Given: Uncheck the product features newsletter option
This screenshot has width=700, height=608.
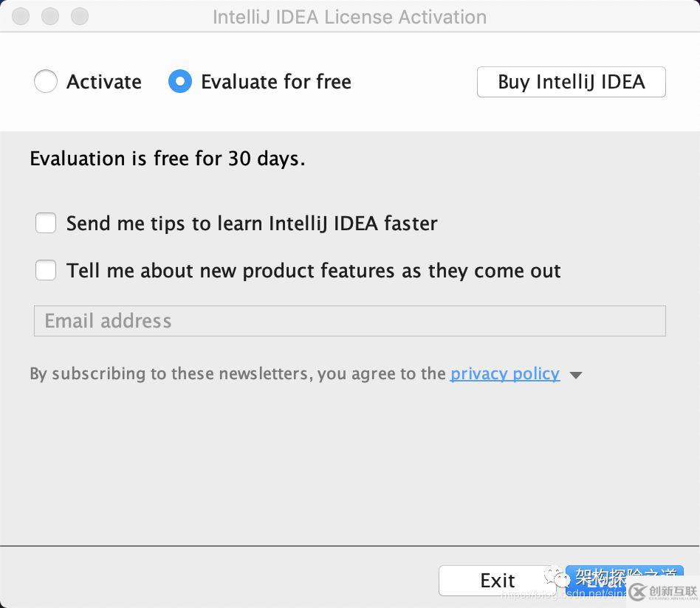Looking at the screenshot, I should click(x=46, y=270).
